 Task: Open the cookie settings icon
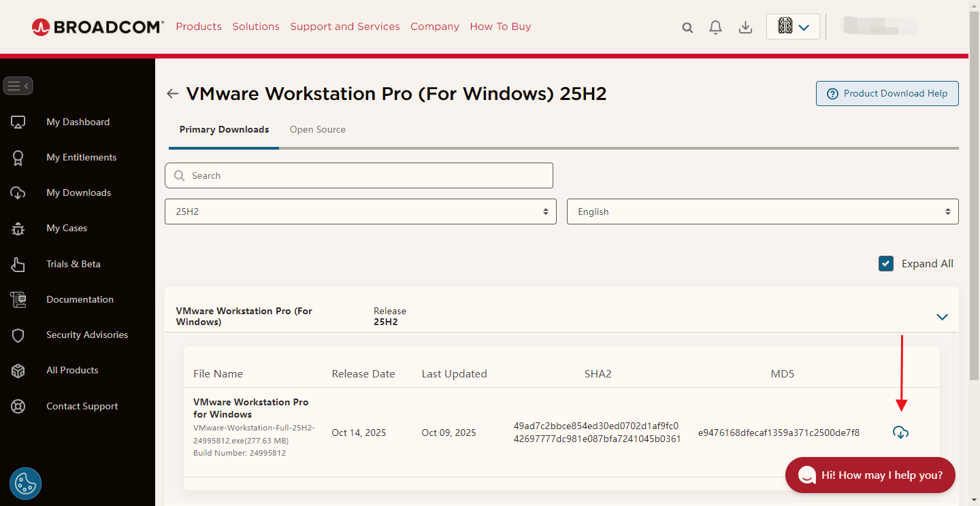[26, 484]
